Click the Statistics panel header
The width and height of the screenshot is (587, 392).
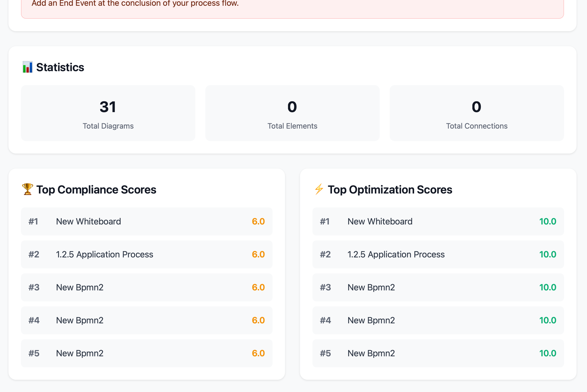coord(60,67)
